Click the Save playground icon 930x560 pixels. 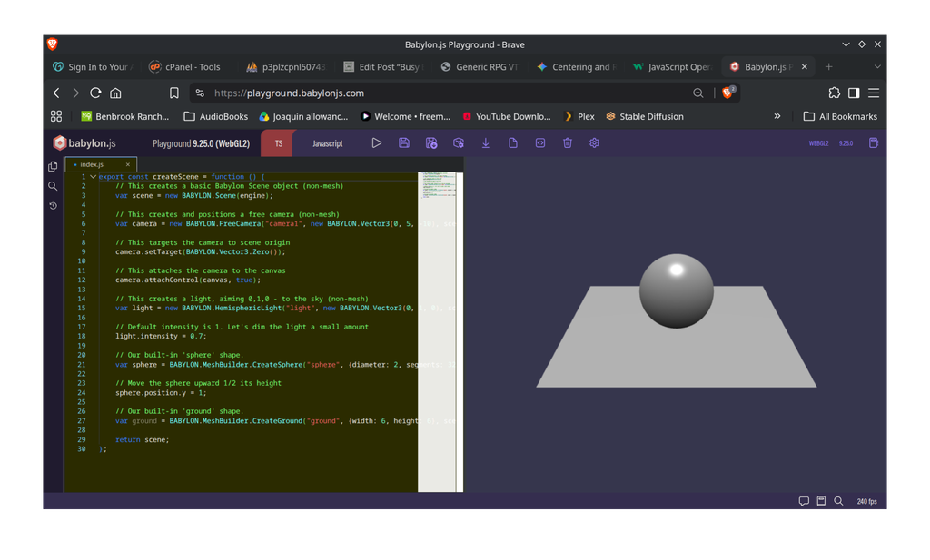tap(404, 142)
